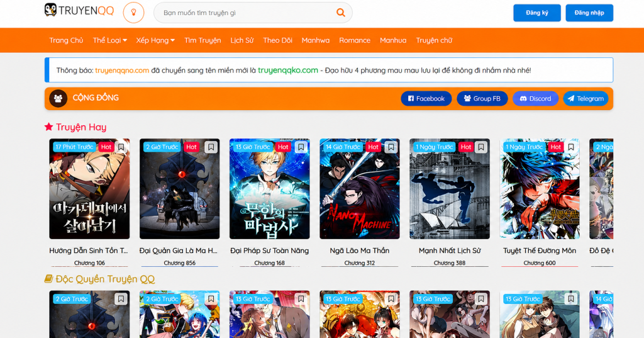This screenshot has height=338, width=644.
Task: Open Chương 168 link
Action: [x=269, y=262]
